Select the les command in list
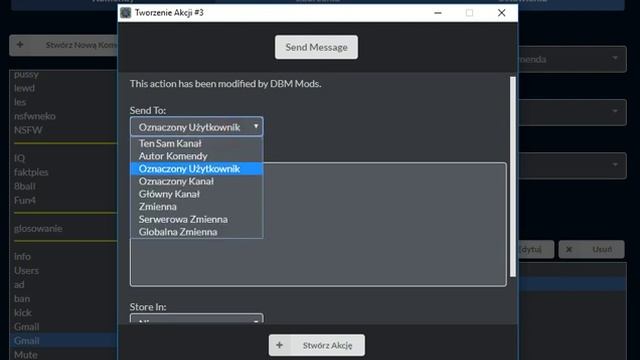 pyautogui.click(x=20, y=102)
